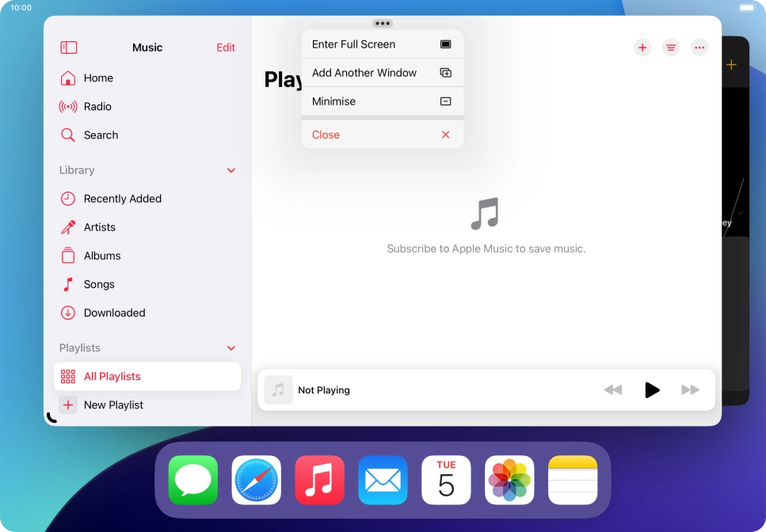Collapse the Library section
The height and width of the screenshot is (532, 766).
click(x=231, y=170)
